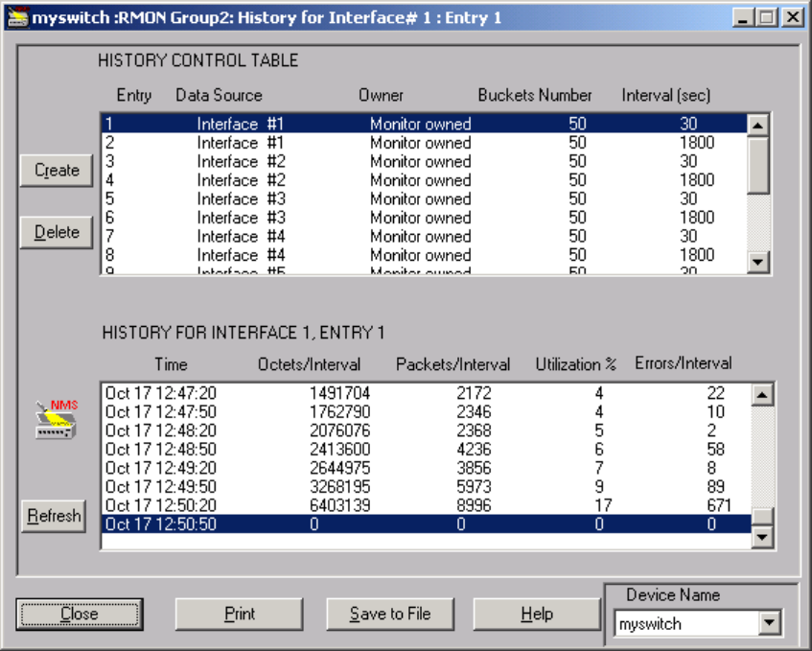
Task: Select the Oct 17 12:47:20 history row
Action: (422, 393)
